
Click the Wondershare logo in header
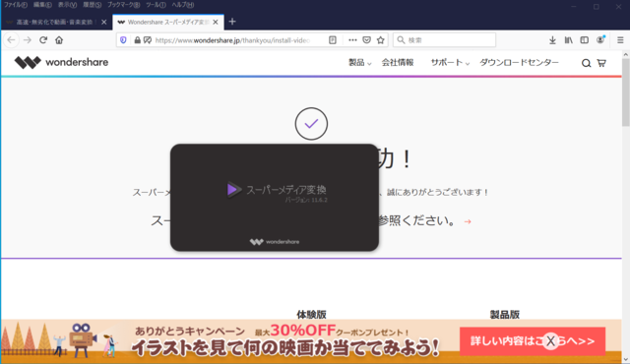[61, 63]
